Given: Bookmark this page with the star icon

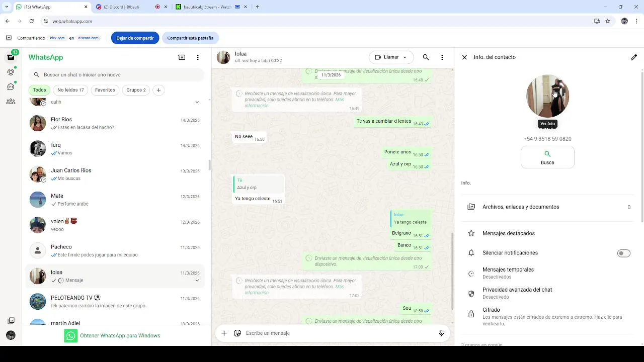Looking at the screenshot, I should [608, 21].
